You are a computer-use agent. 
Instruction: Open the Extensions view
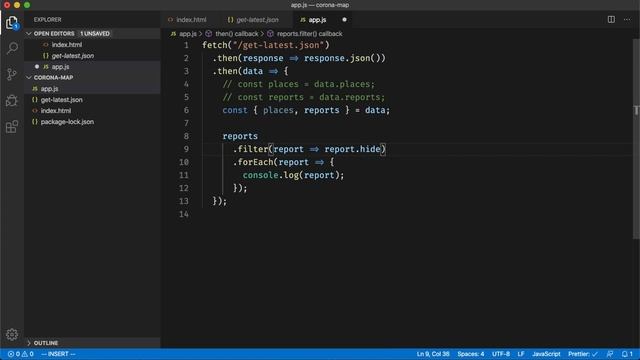pyautogui.click(x=12, y=127)
